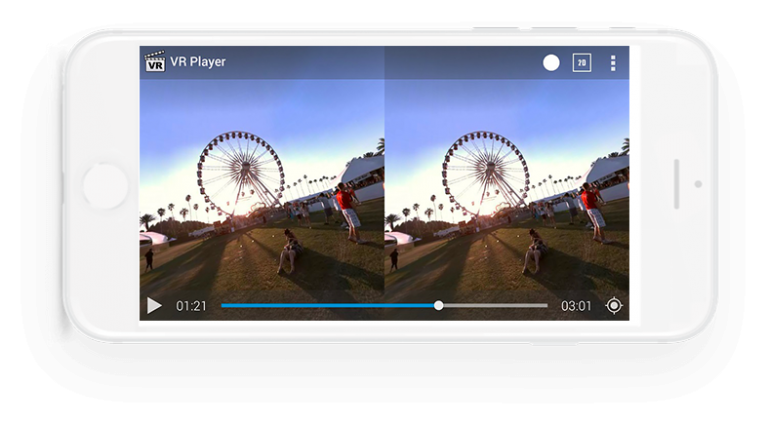Tap the 01:21 elapsed time label

pyautogui.click(x=191, y=305)
